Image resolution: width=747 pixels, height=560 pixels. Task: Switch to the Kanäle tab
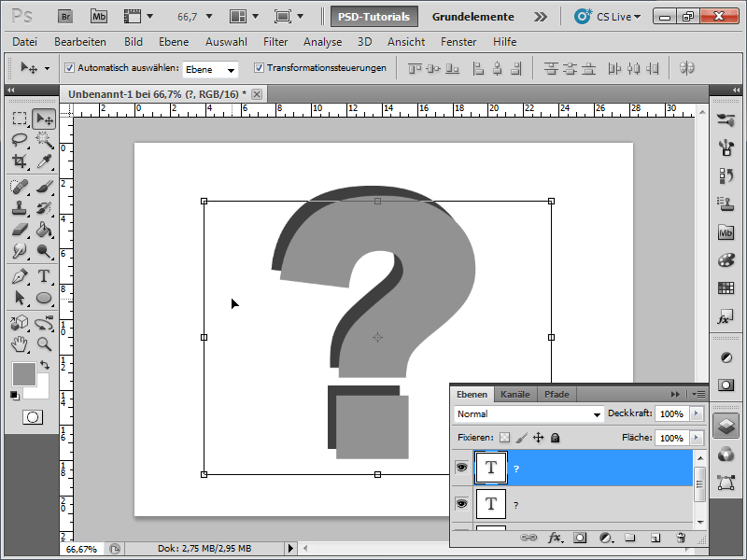[515, 394]
